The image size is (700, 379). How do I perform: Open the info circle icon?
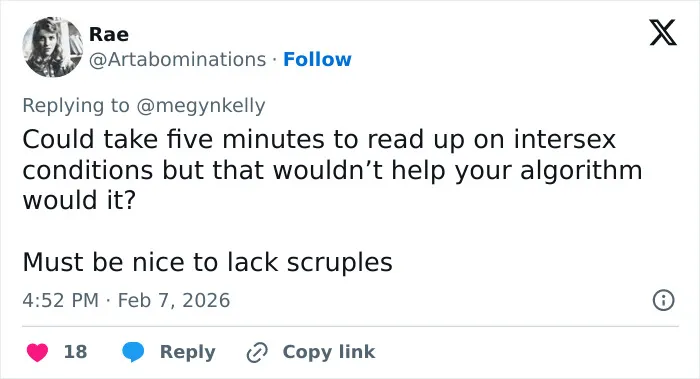tap(663, 300)
